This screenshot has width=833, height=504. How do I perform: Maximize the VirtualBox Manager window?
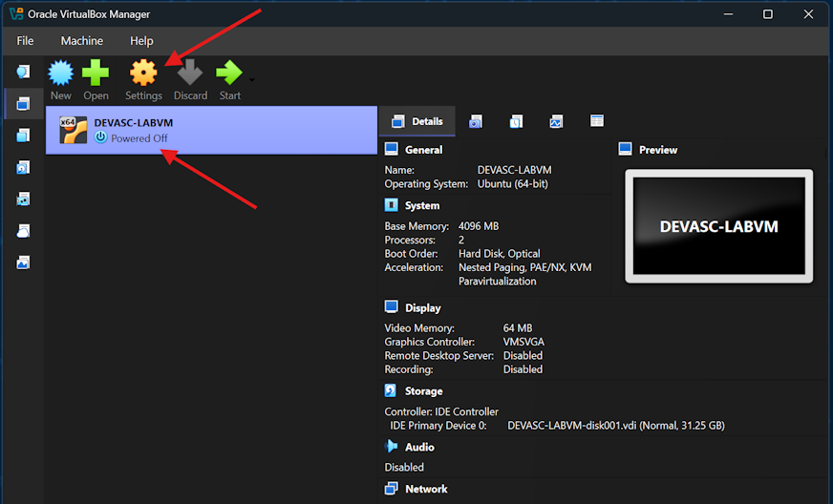point(768,14)
